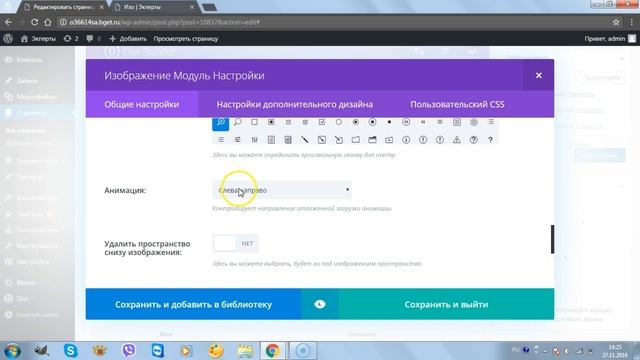640x360 pixels.
Task: Select the small solid dot overlay icon
Action: (x=389, y=122)
